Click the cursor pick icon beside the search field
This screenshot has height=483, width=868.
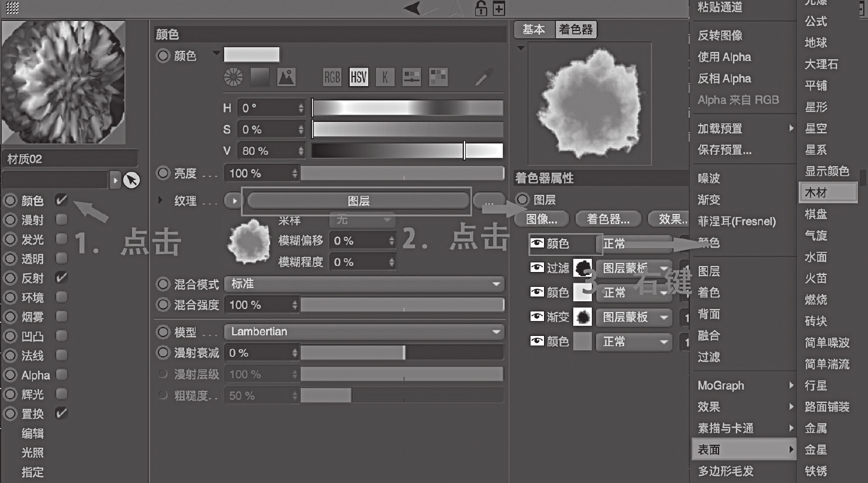point(131,179)
